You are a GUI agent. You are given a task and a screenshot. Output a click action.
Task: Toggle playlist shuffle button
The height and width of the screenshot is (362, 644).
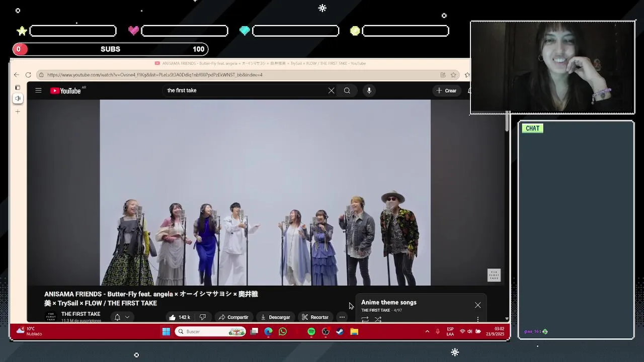378,319
